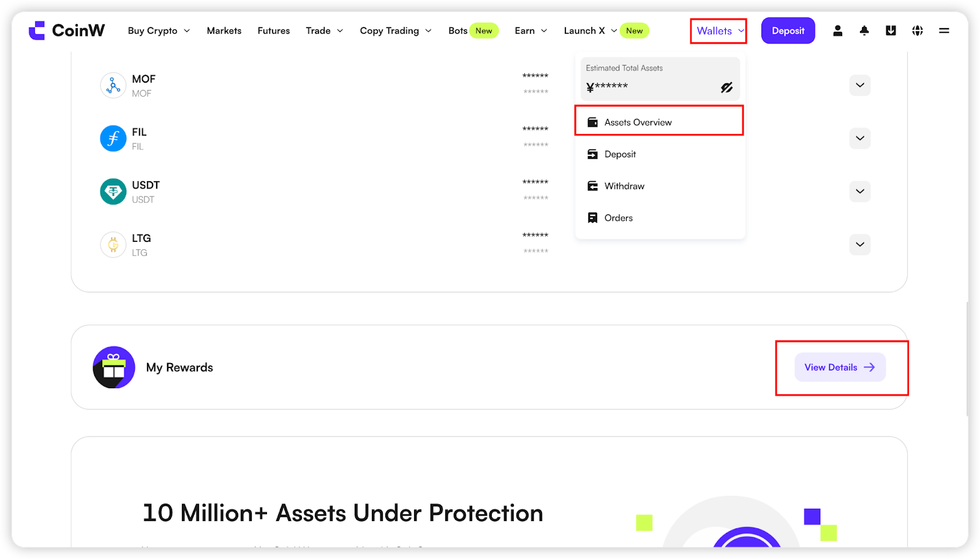Click the New badge beside Launch X

(635, 31)
